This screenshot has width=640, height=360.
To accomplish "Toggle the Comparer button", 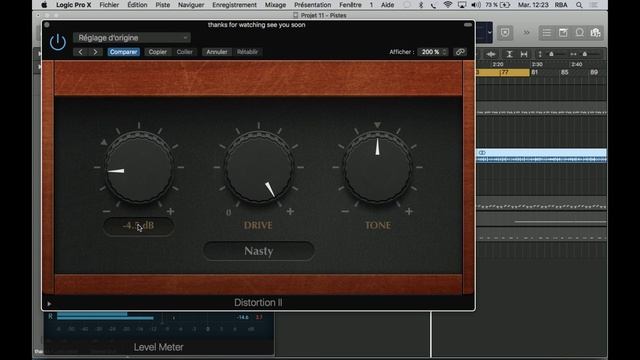I will [x=123, y=52].
